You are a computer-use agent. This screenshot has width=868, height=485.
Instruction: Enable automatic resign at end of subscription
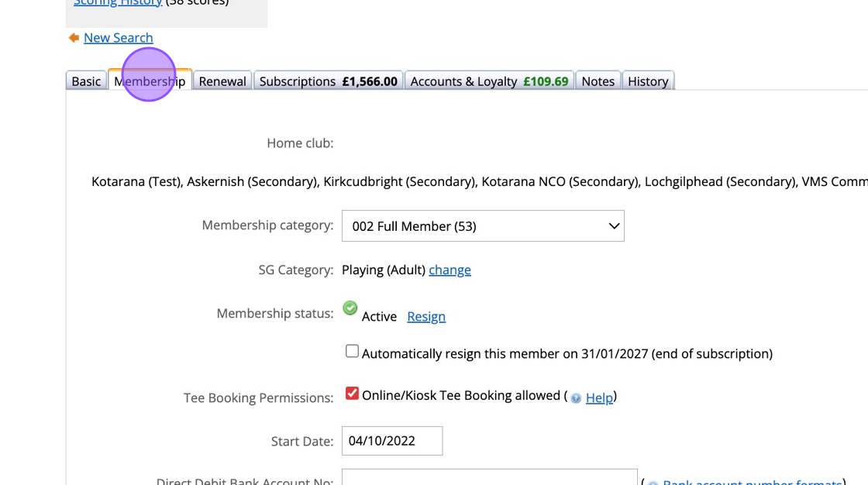pyautogui.click(x=353, y=352)
